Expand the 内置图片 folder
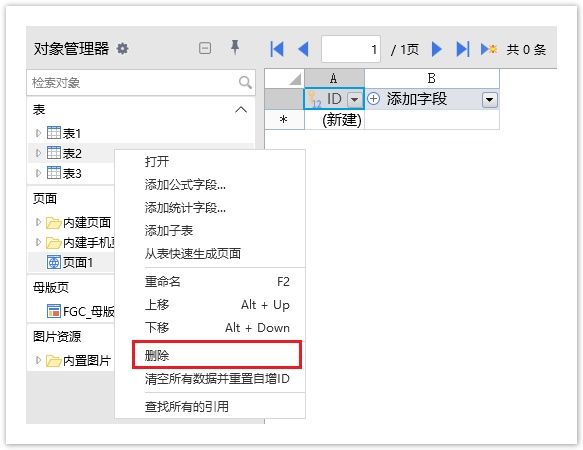Viewport: 583px width, 450px height. (x=38, y=360)
